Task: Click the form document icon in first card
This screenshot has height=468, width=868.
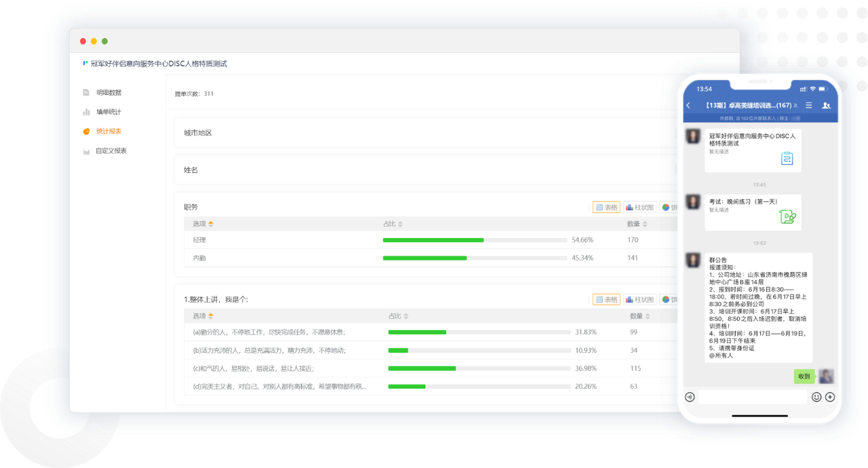Action: point(787,159)
